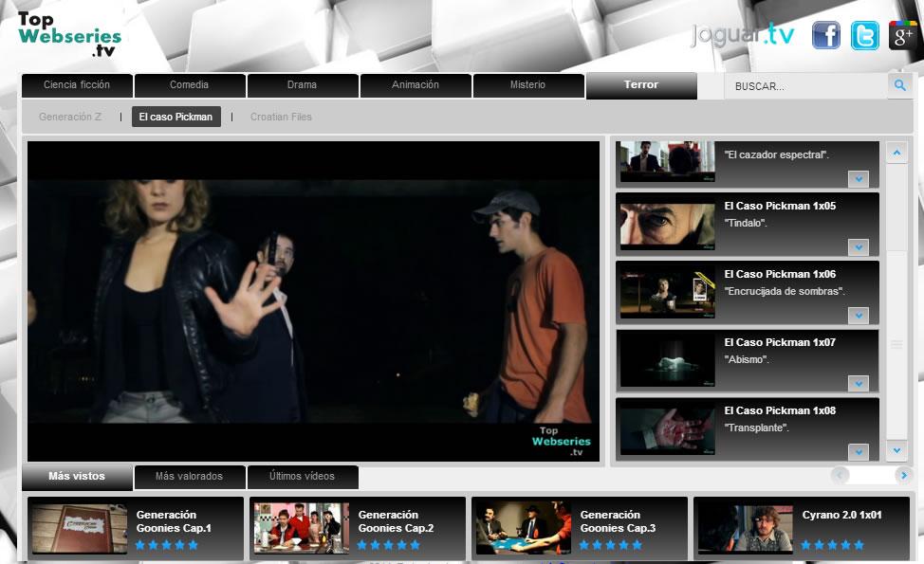924x564 pixels.
Task: Click the BUSCAR search field
Action: pyautogui.click(x=805, y=86)
